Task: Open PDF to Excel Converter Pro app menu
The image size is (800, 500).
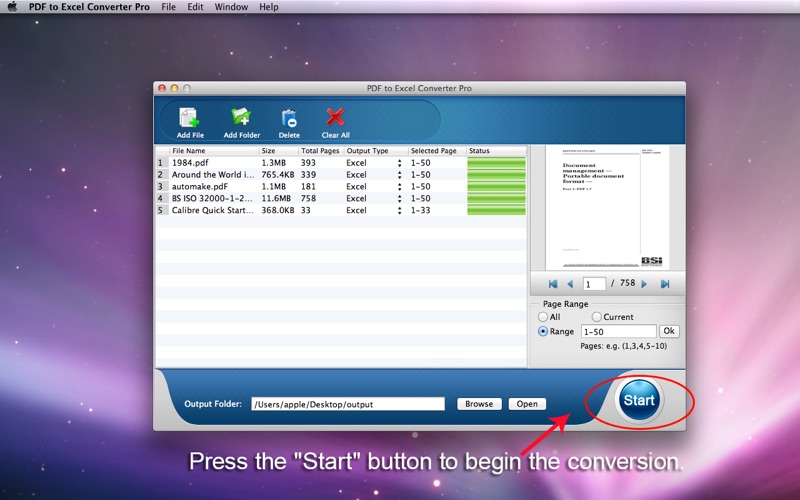Action: pyautogui.click(x=89, y=7)
